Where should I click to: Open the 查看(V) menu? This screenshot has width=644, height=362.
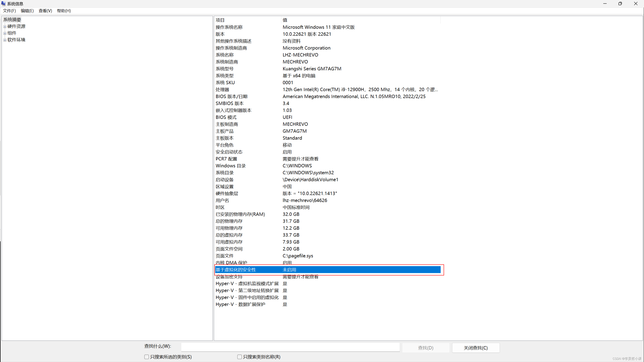pos(45,11)
